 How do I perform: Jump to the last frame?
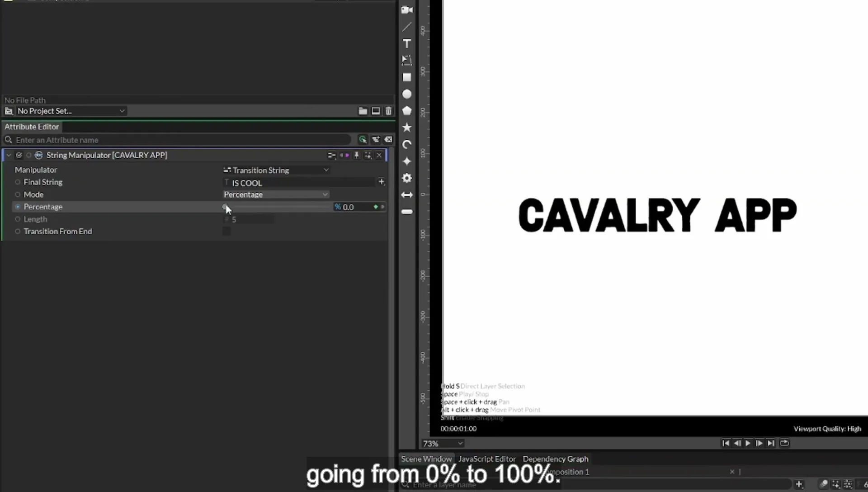(771, 443)
